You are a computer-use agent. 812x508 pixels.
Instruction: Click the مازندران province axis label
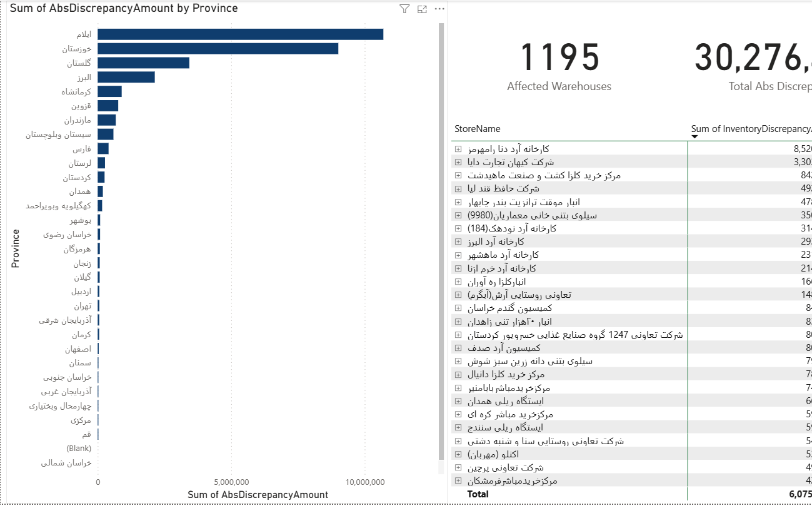[78, 120]
